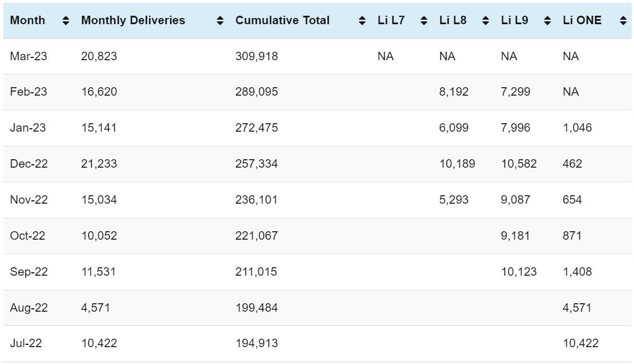
Task: Select the NA cell in Li L7 column
Action: tap(385, 56)
